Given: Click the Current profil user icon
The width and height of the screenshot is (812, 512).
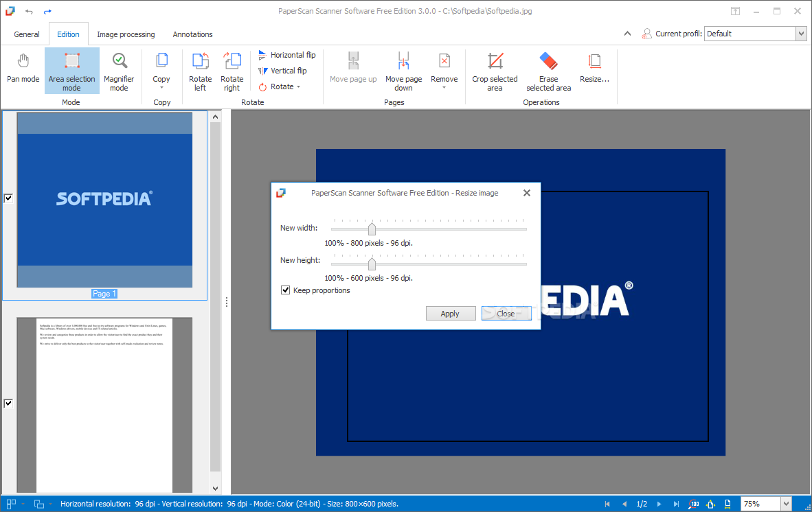Looking at the screenshot, I should click(646, 34).
